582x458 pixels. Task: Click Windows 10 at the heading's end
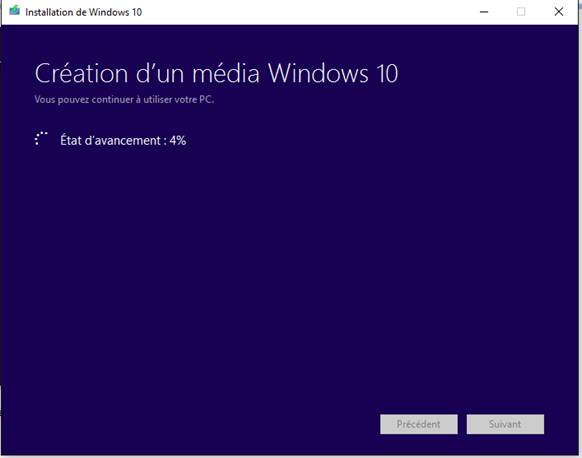(333, 73)
